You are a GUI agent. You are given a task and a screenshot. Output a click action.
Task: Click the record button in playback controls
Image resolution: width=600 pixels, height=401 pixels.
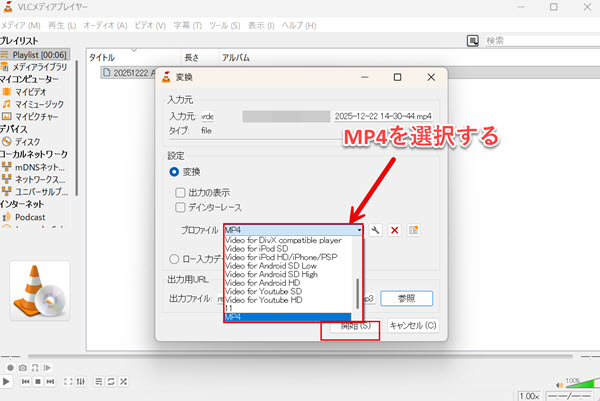click(10, 368)
